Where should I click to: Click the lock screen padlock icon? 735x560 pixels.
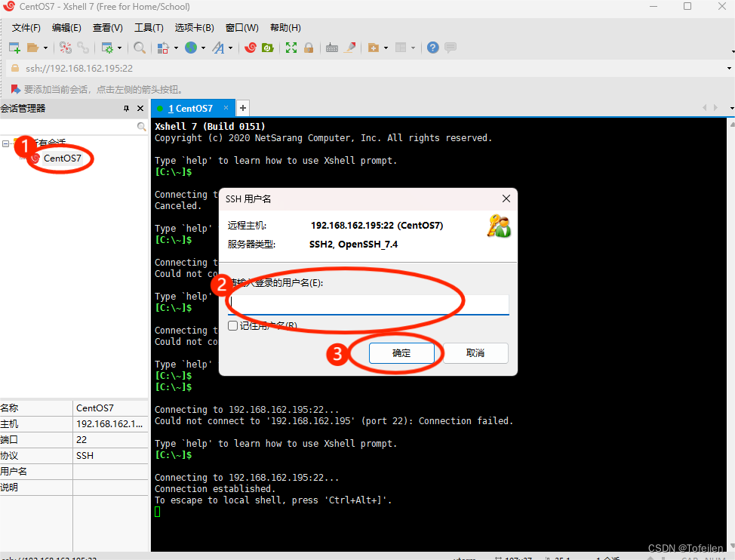(x=309, y=48)
